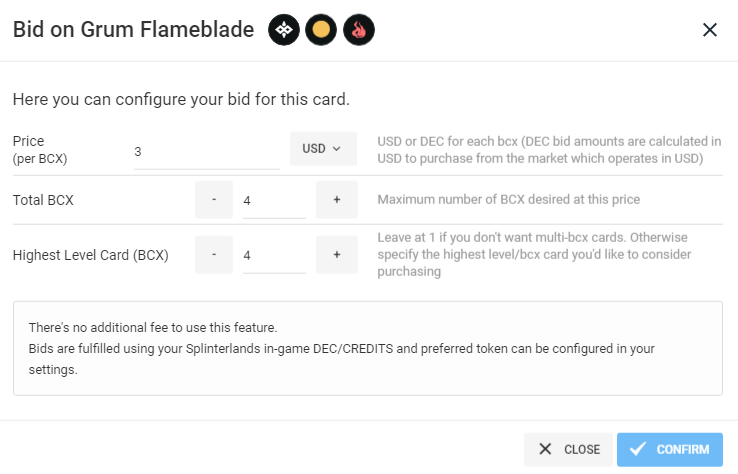Viewport: 738px width, 474px height.
Task: Click the red Fire splinter flame icon
Action: click(359, 30)
